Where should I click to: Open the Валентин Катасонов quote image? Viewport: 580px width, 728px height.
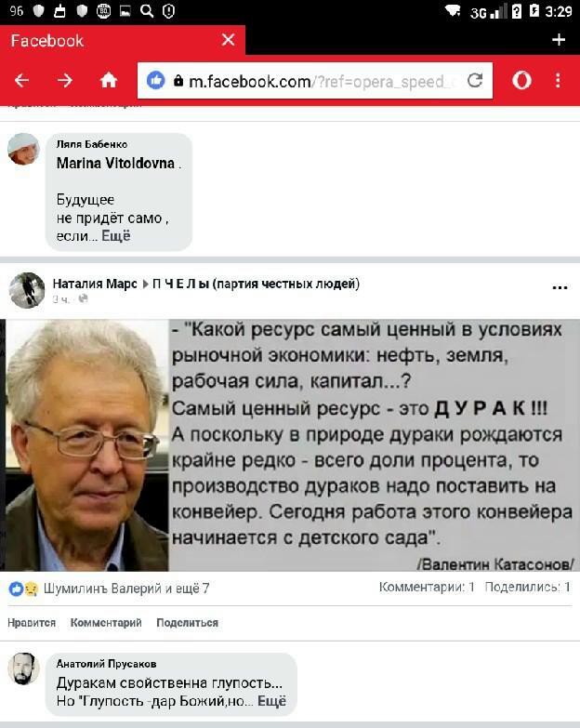coord(290,444)
